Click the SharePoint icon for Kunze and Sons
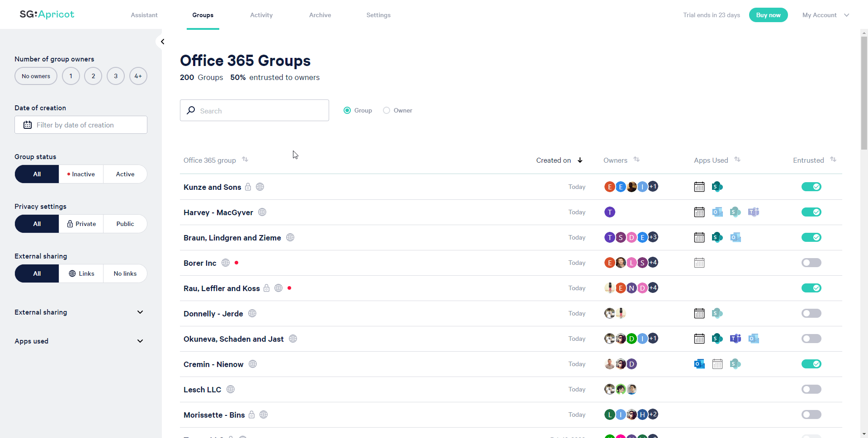868x438 pixels. (717, 187)
